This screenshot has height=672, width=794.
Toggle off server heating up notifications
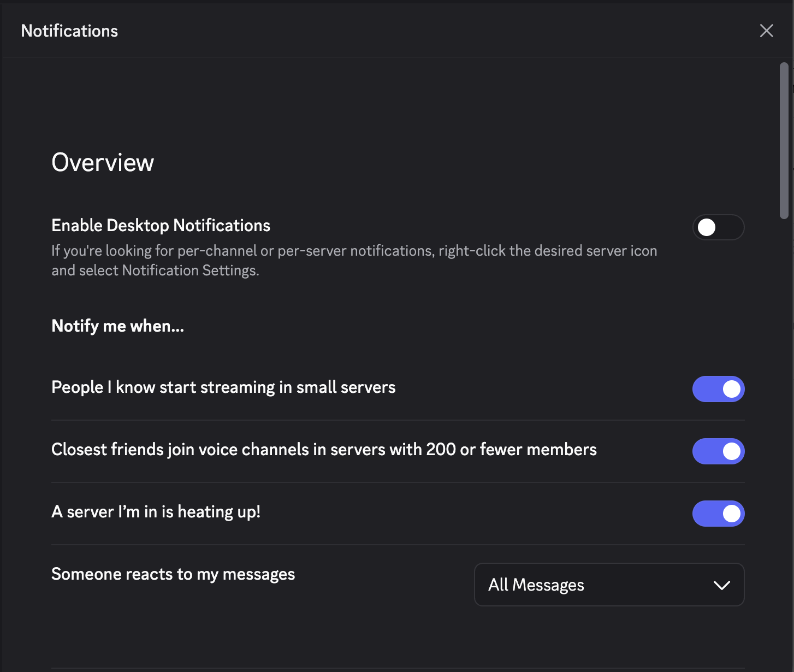click(x=718, y=514)
